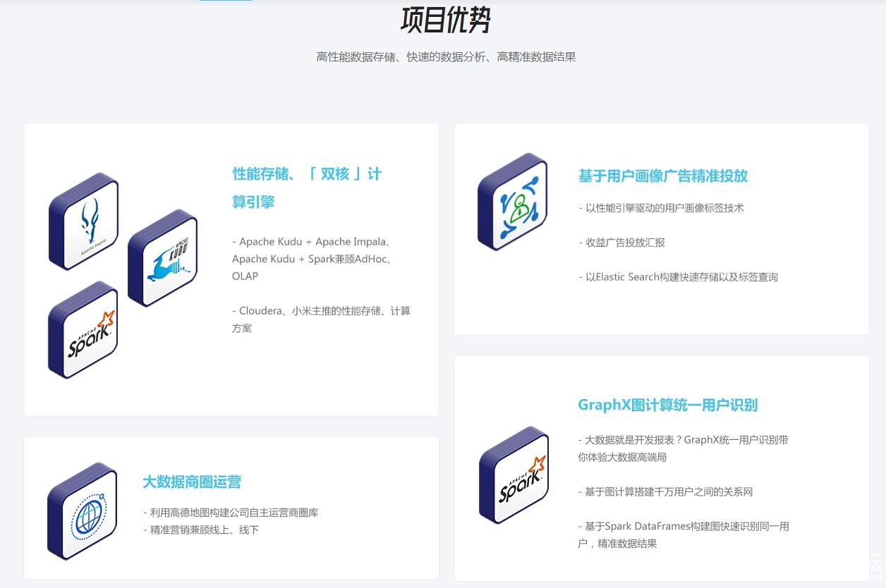Click the line 收益广告投放汇报
Viewport: 886px width, 588px height.
coord(621,243)
